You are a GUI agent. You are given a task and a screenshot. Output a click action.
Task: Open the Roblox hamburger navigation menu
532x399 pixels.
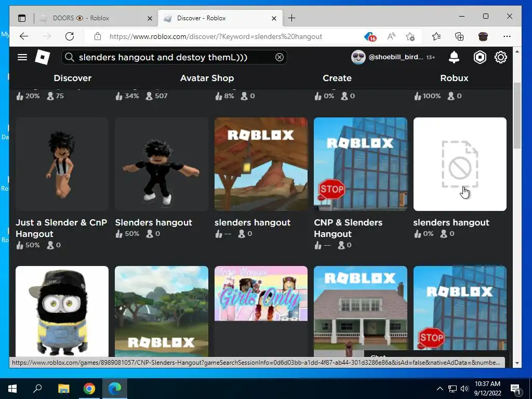[x=22, y=57]
